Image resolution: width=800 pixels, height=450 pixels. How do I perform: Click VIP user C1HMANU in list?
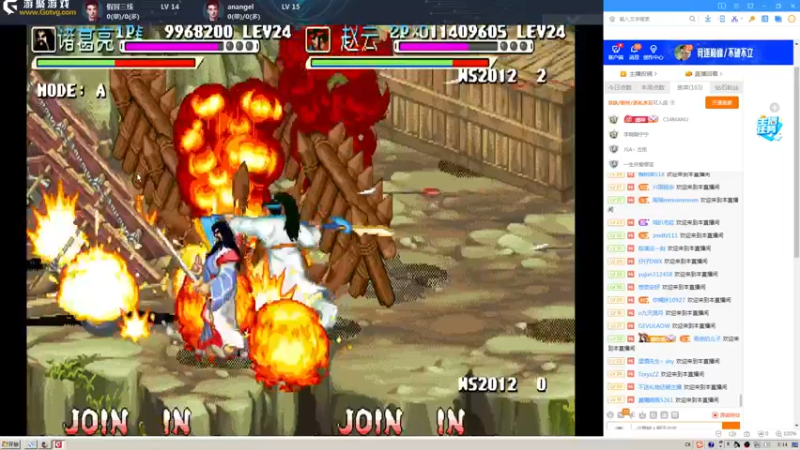click(x=675, y=119)
